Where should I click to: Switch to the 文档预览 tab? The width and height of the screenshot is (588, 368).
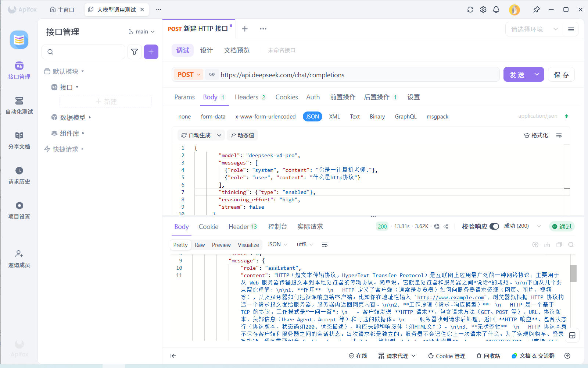click(x=237, y=50)
